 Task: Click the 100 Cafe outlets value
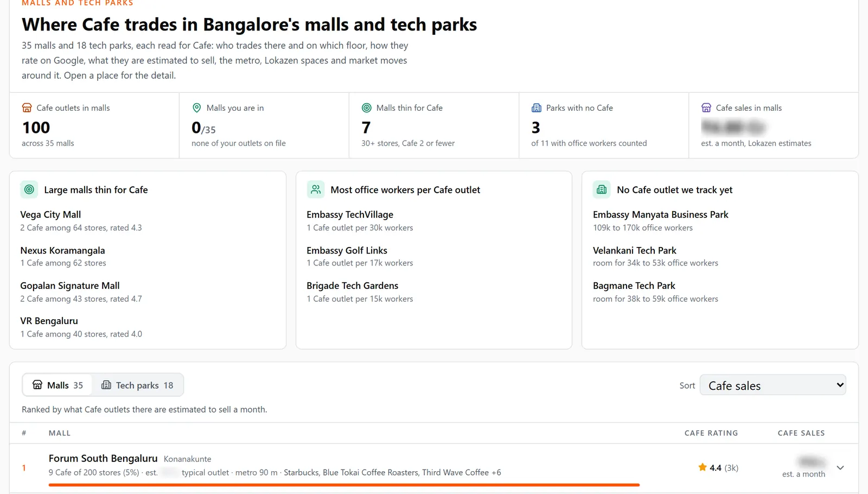pyautogui.click(x=36, y=128)
